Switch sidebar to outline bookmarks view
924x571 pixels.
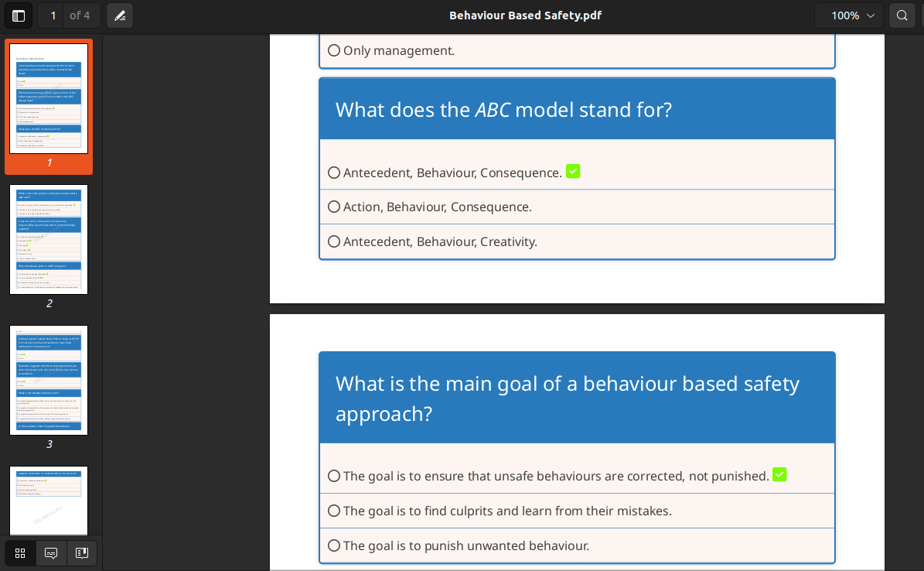click(82, 552)
